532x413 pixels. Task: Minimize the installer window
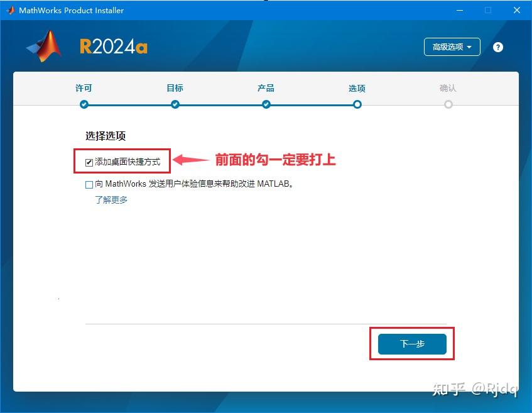point(459,10)
